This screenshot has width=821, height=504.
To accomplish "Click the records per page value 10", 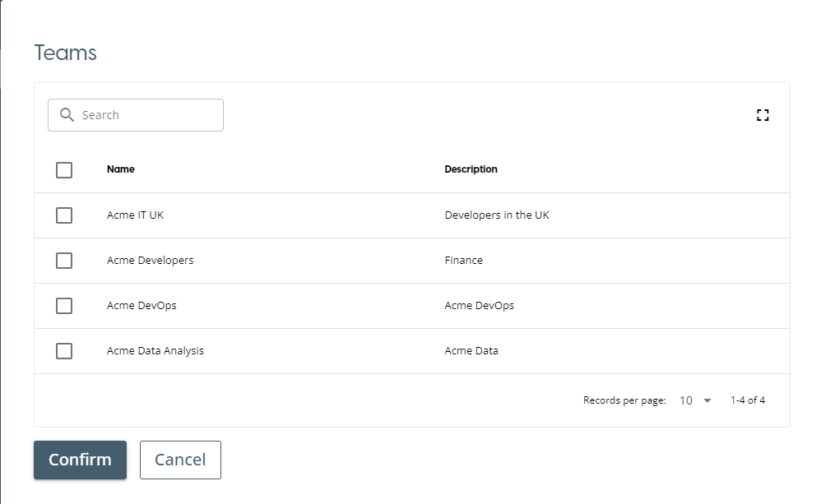I will click(x=686, y=400).
